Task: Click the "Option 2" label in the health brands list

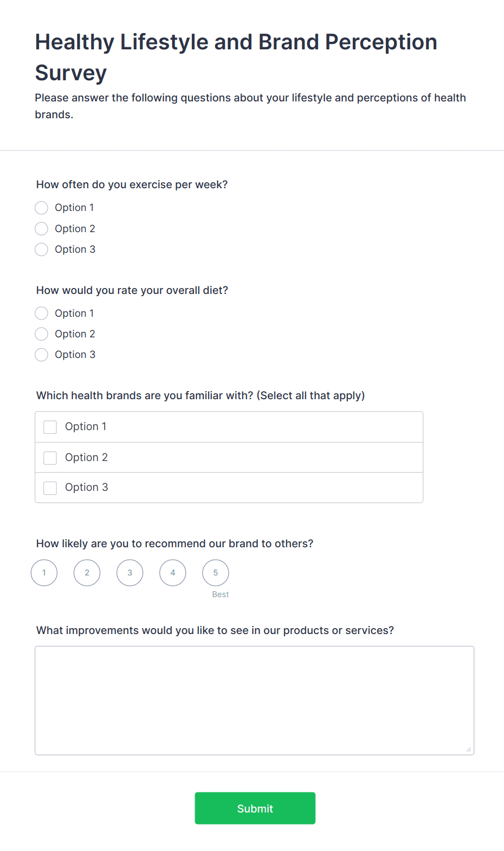Action: pyautogui.click(x=86, y=458)
